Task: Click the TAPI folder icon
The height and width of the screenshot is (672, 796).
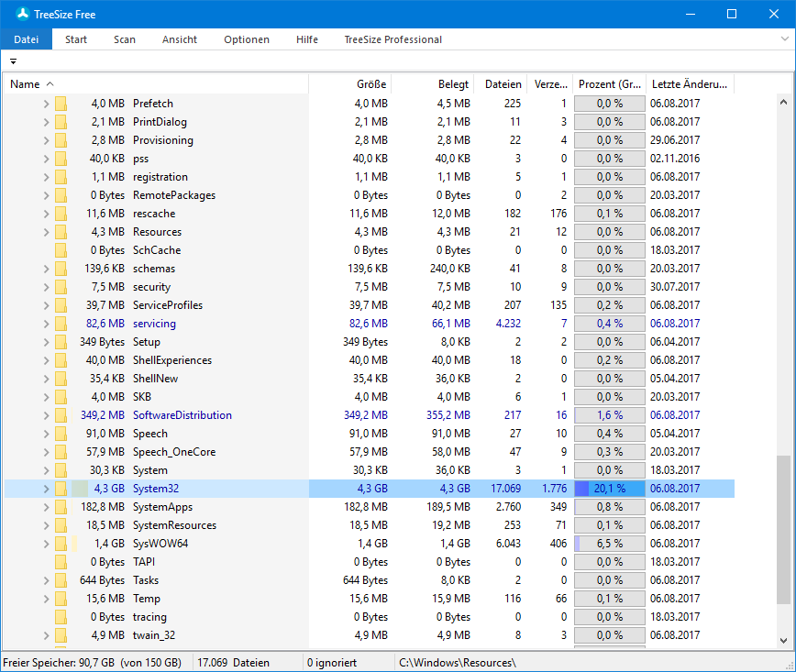Action: [x=61, y=562]
